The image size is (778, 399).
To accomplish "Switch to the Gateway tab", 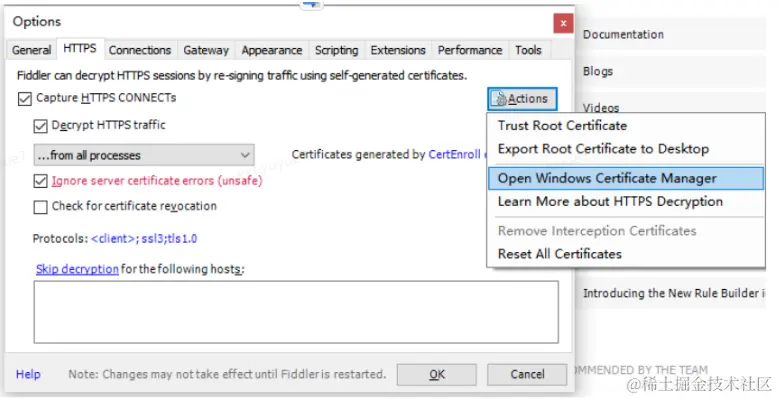I will tap(206, 50).
